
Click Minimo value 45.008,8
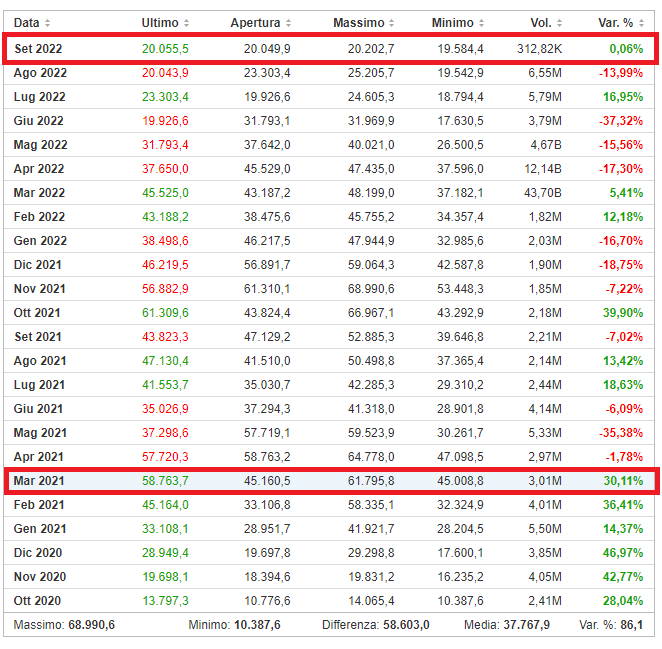pos(460,481)
